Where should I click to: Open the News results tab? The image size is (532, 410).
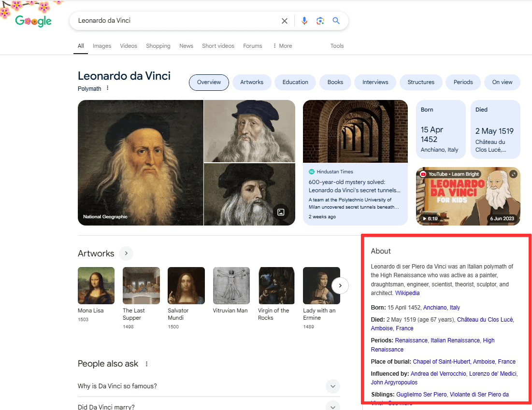pos(186,46)
